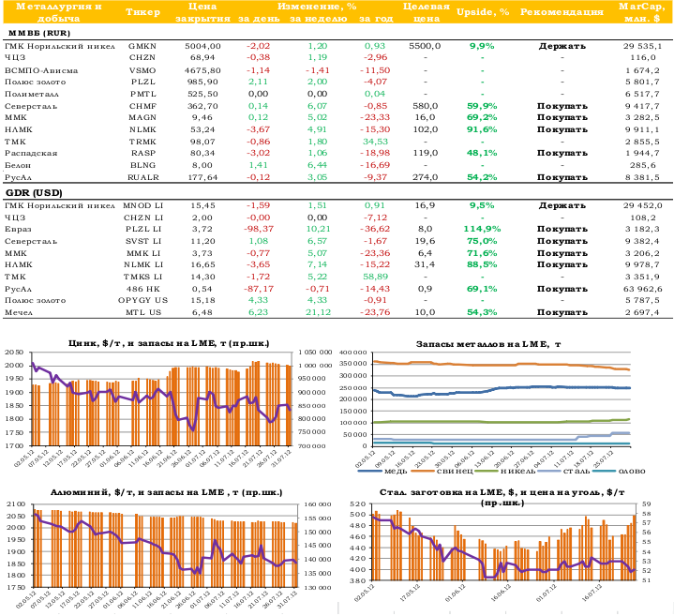Viewport: 674px width, 616px height.
Task: Click the 'Белон' company name
Action: pyautogui.click(x=18, y=165)
